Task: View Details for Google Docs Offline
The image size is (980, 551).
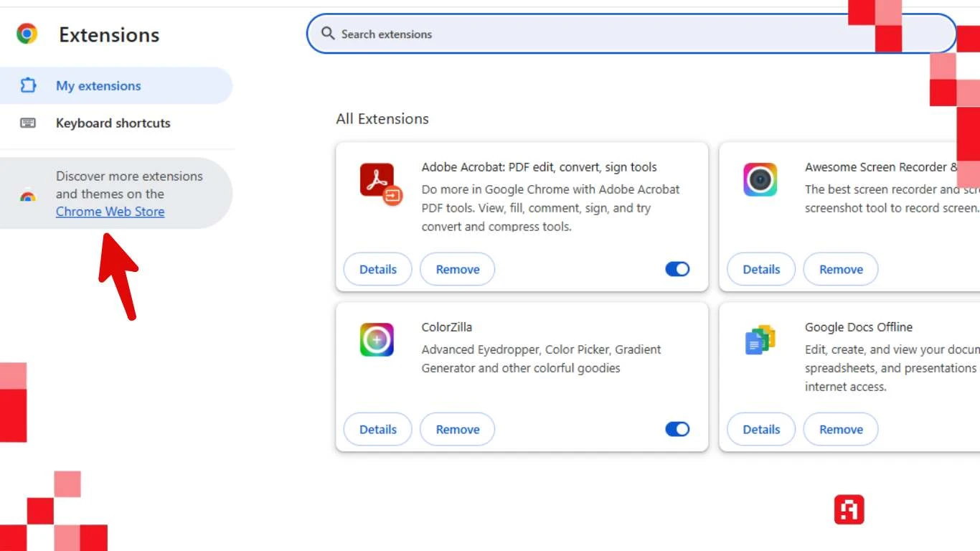Action: click(x=760, y=430)
